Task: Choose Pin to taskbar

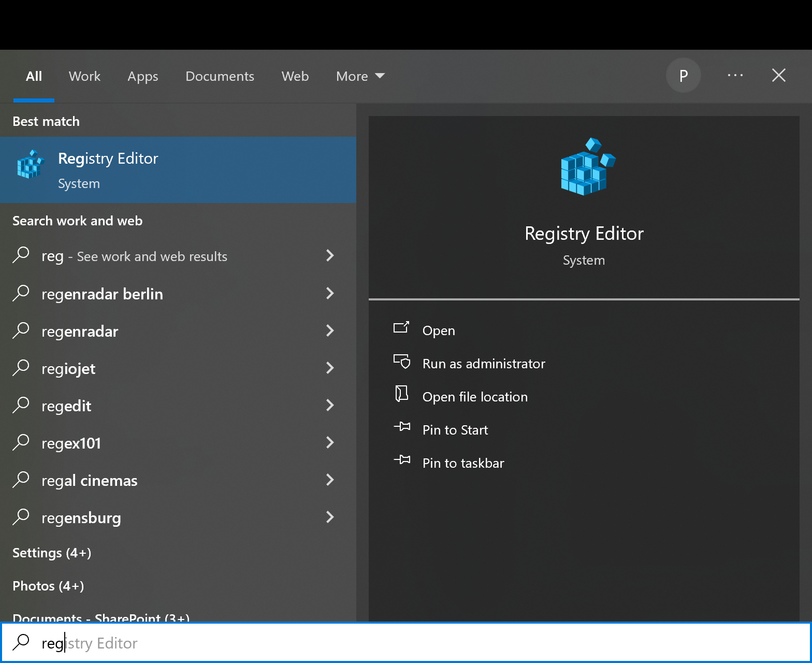Action: pos(463,463)
